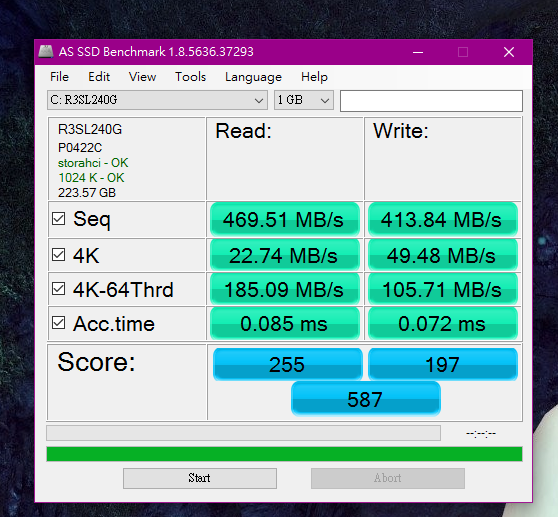558x517 pixels.
Task: Open the File menu
Action: coord(59,77)
